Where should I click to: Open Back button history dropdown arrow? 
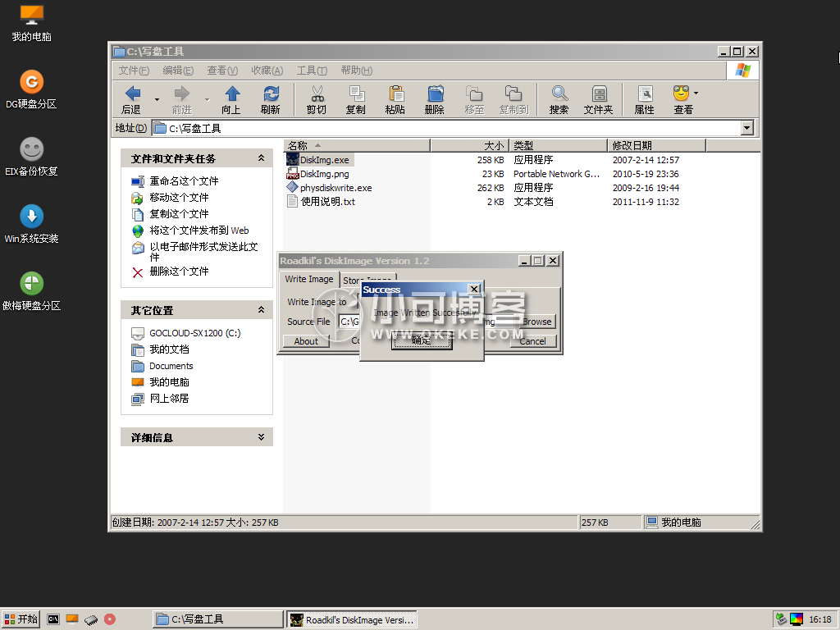click(x=157, y=99)
